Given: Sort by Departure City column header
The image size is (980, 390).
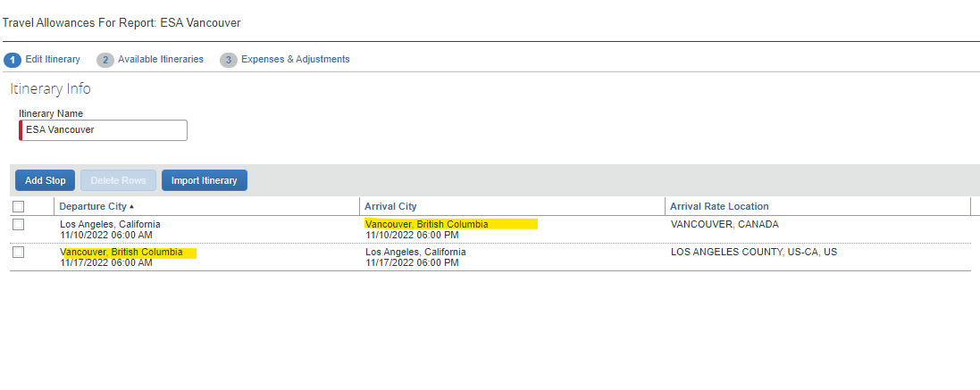Looking at the screenshot, I should coord(93,206).
